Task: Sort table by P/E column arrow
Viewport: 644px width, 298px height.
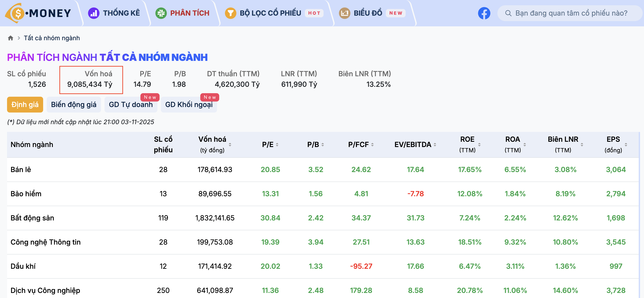Action: (x=277, y=145)
